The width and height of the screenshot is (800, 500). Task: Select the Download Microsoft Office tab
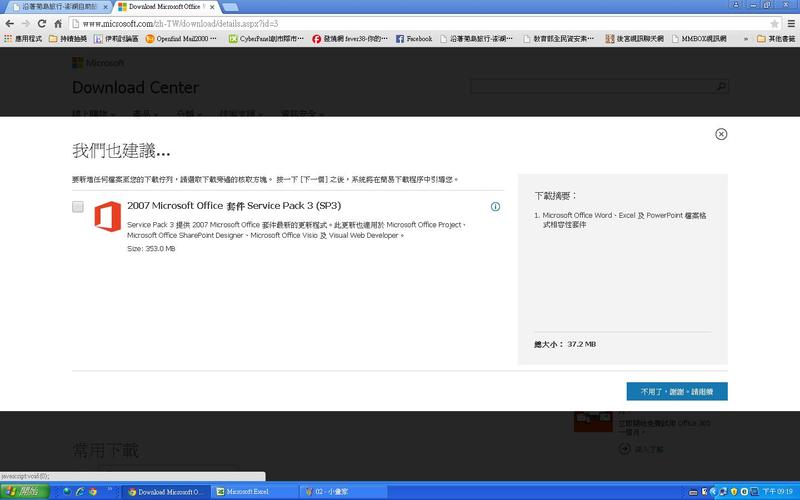pos(166,7)
